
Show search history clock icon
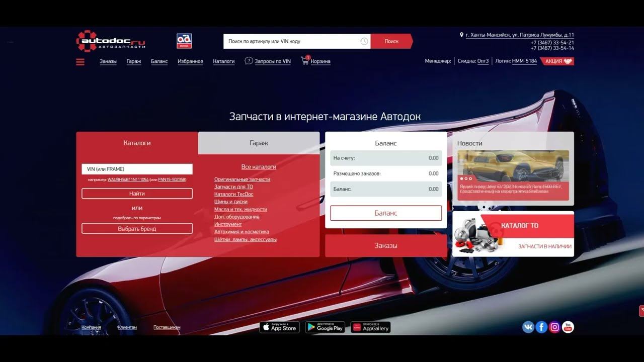pyautogui.click(x=364, y=41)
